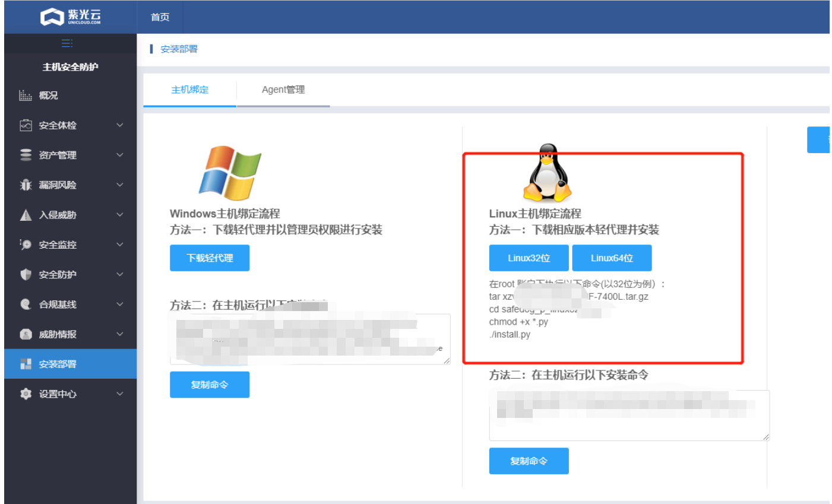Click the 下载轻代理 button
The image size is (832, 504).
click(210, 258)
